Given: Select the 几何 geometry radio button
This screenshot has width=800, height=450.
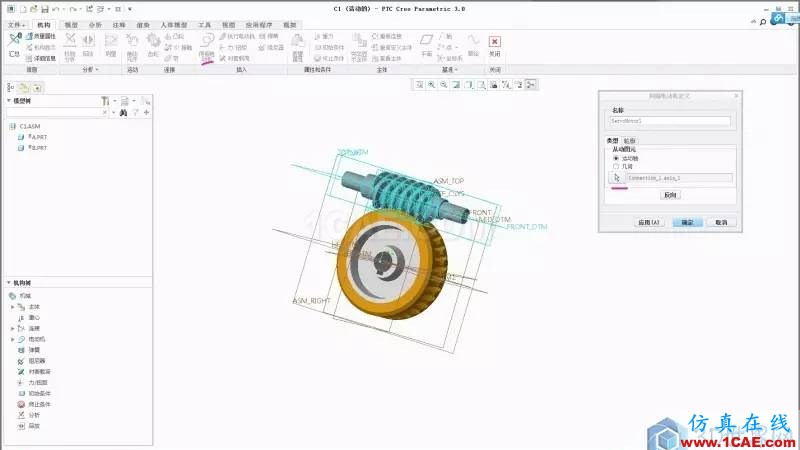Looking at the screenshot, I should 616,167.
